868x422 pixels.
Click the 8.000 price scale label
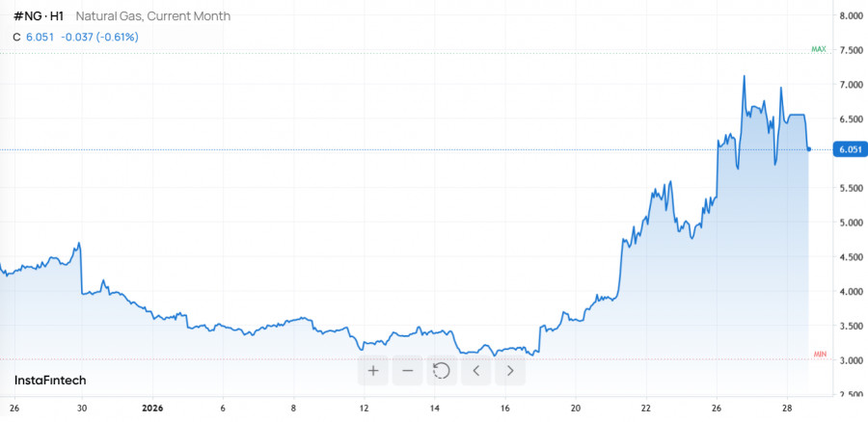click(x=850, y=16)
